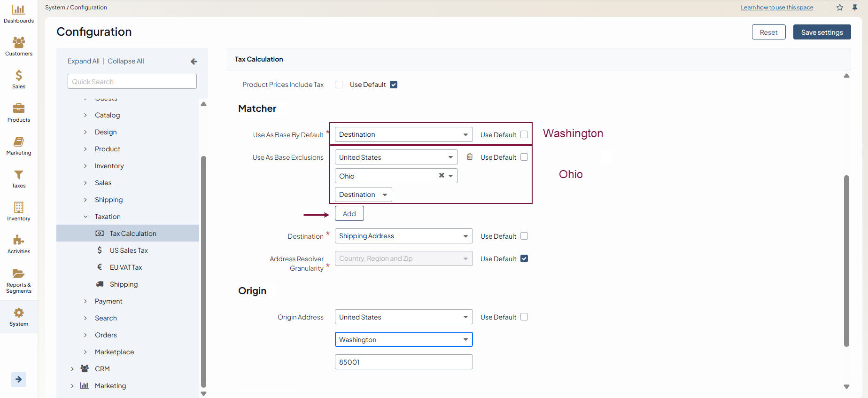Screen dimensions: 868x398
Task: Expand the Shipping Address destination dropdown
Action: coord(403,236)
